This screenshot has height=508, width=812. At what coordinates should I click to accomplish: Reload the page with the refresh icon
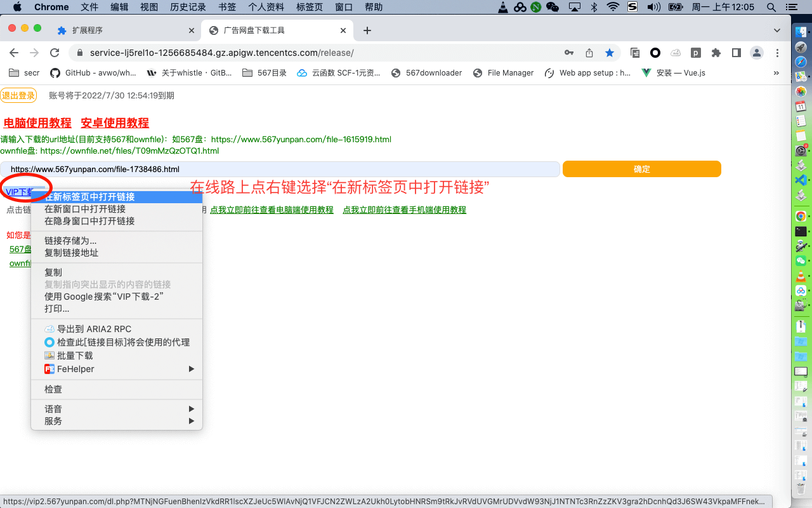click(x=55, y=53)
